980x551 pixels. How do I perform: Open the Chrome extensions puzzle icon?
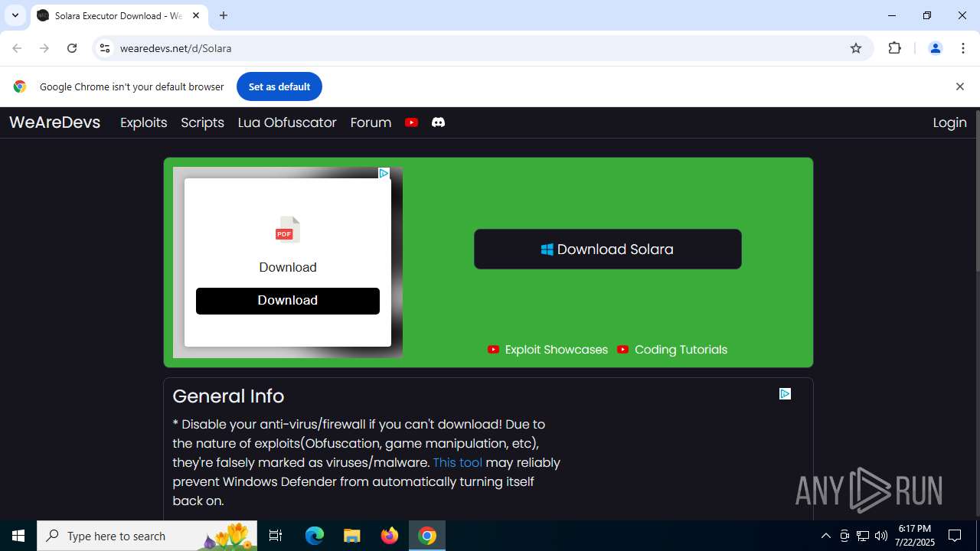[894, 48]
